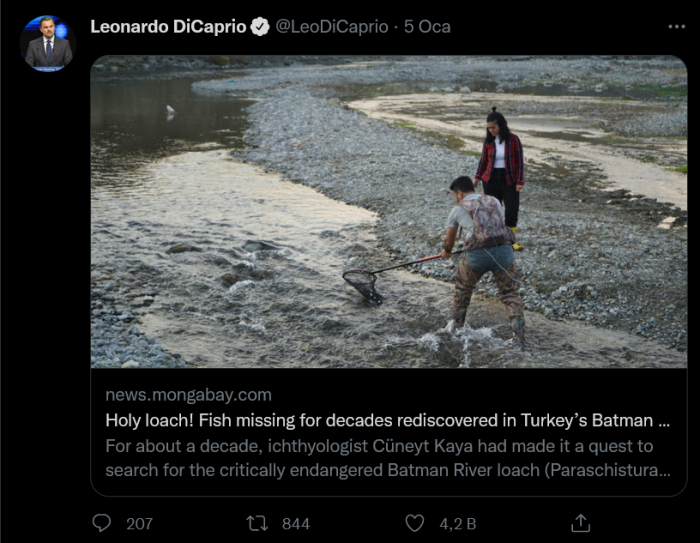Click the man holding the net in photo
700x543 pixels.
482,250
